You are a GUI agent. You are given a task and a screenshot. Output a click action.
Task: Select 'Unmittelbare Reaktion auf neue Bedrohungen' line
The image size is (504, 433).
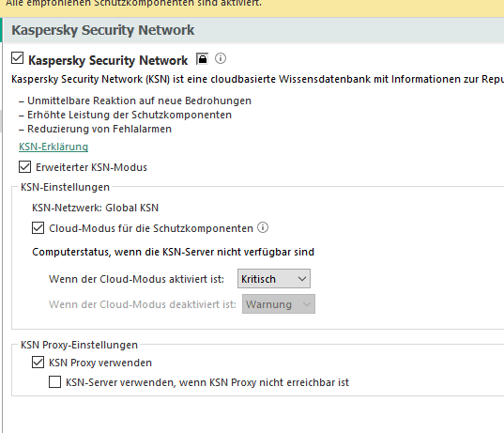tap(135, 101)
